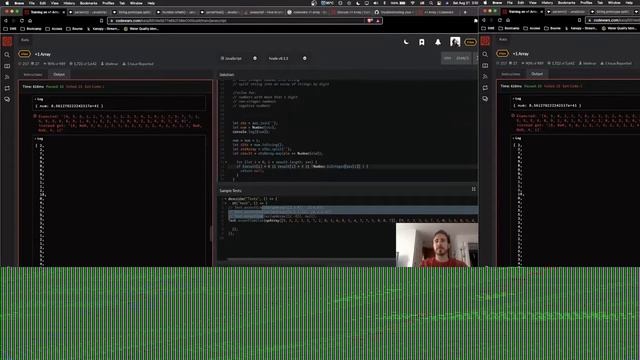Open the Profiles menu in menu bar
640x360 pixels.
coord(108,3)
